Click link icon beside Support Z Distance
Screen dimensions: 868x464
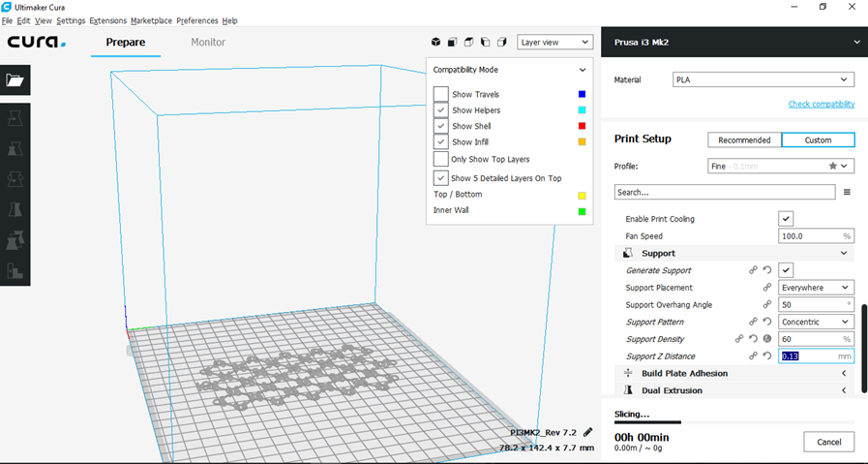[x=754, y=356]
